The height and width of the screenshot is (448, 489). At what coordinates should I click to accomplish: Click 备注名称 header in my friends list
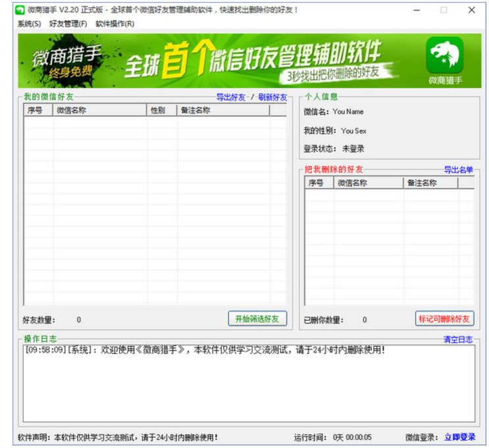tap(223, 111)
